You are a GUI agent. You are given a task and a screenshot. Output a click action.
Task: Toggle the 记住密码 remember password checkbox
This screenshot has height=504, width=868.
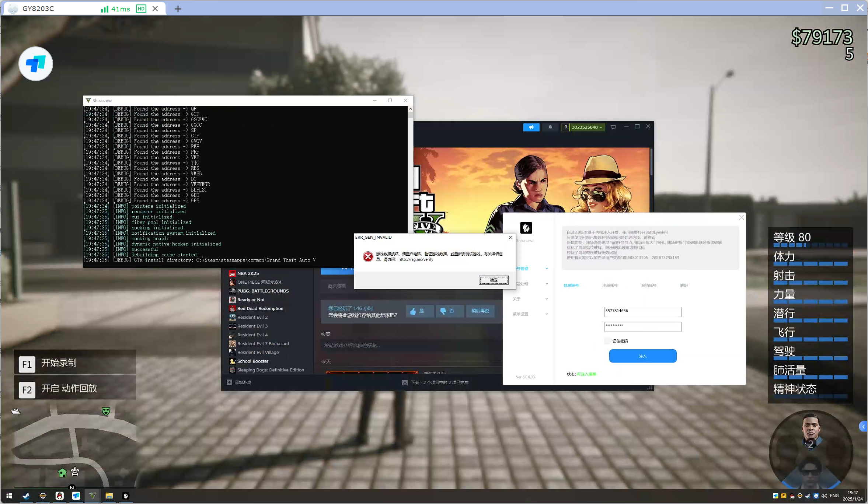pos(607,341)
